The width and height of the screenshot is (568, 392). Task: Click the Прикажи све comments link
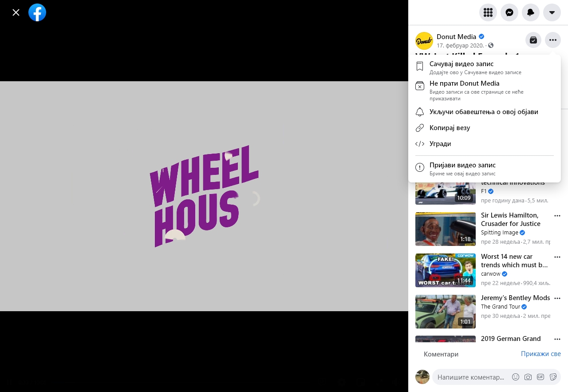click(541, 354)
